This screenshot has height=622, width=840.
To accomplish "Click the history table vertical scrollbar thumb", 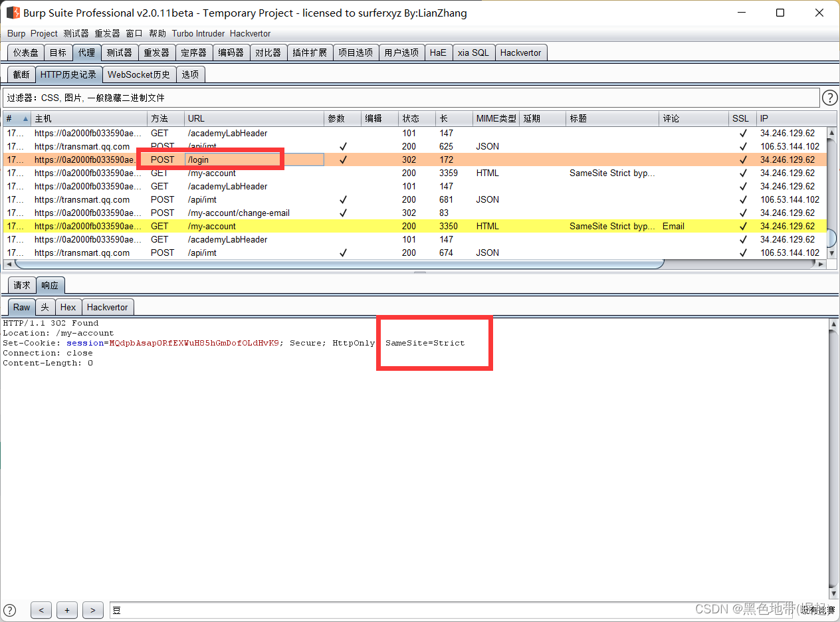I will [x=831, y=238].
